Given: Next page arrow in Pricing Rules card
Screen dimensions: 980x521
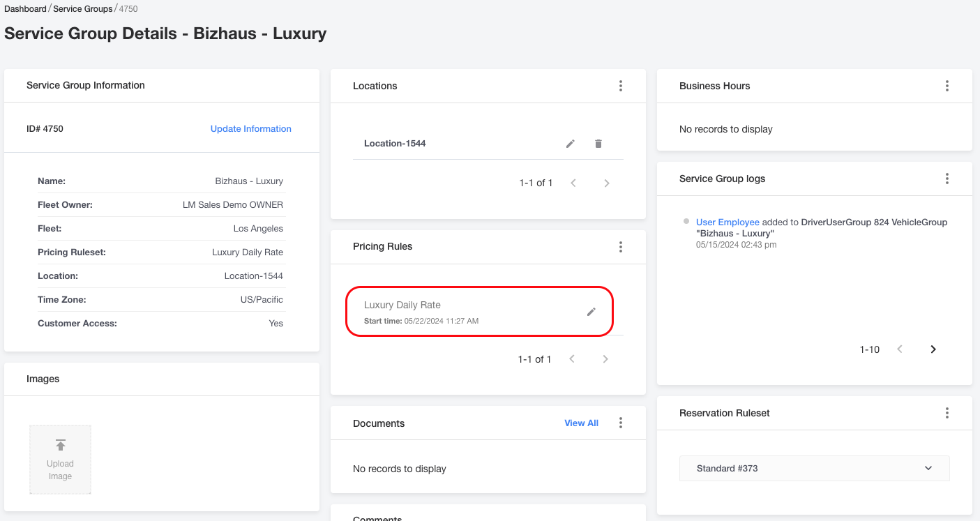Looking at the screenshot, I should click(605, 359).
